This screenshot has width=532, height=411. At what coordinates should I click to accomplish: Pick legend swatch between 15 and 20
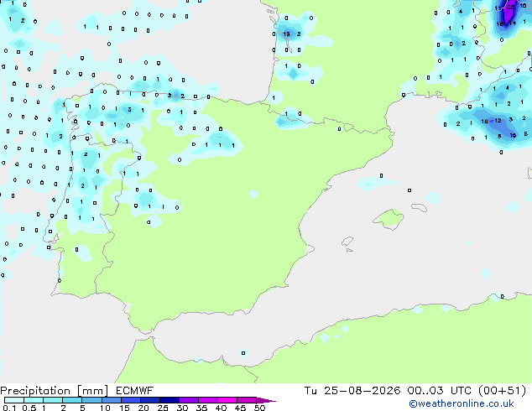[x=130, y=400]
